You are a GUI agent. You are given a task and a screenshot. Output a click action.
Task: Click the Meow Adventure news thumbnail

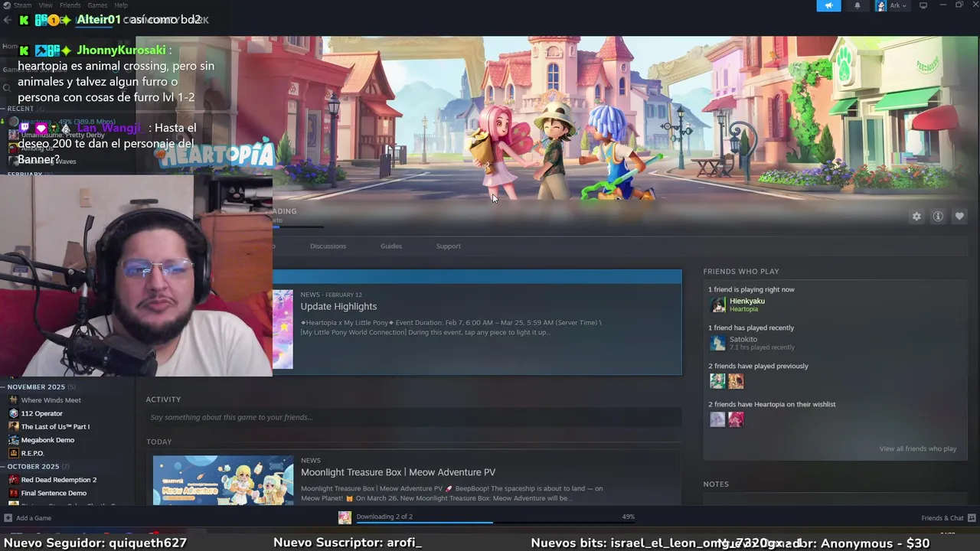pos(223,480)
